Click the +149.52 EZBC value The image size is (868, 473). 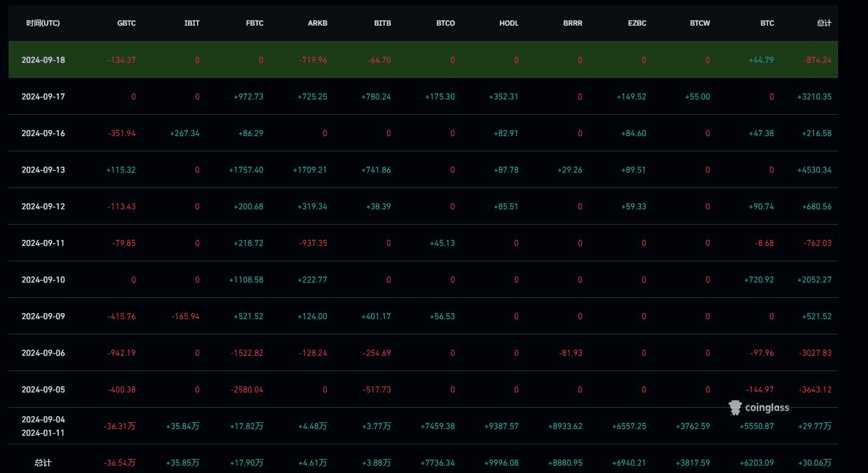pos(631,96)
